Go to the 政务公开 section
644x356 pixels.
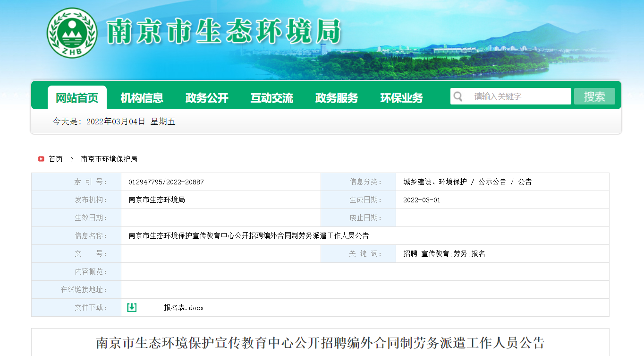207,98
